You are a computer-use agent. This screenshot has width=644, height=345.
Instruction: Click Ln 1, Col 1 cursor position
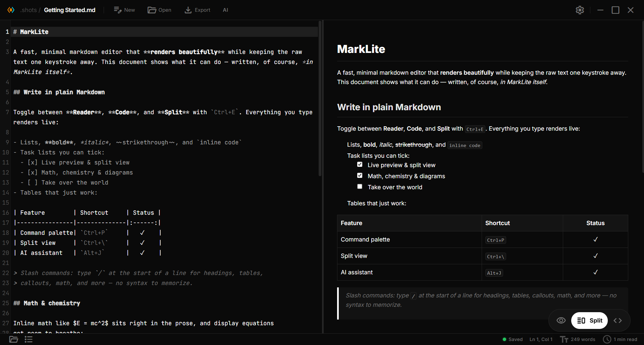[x=541, y=339]
